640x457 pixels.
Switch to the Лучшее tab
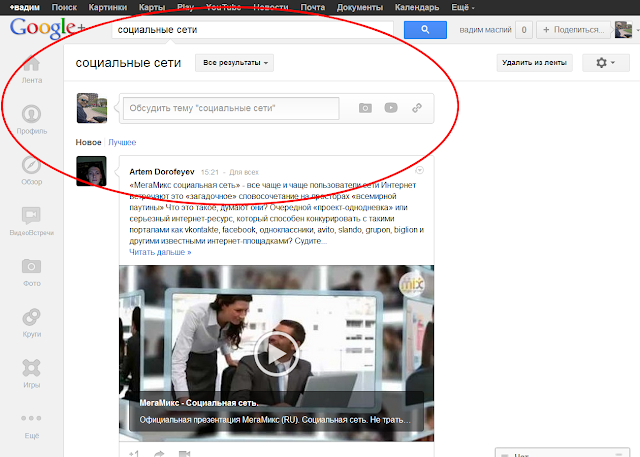click(x=122, y=142)
